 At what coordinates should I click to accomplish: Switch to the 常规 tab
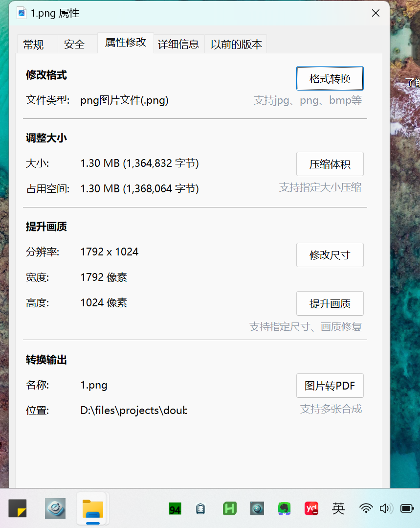tap(33, 45)
